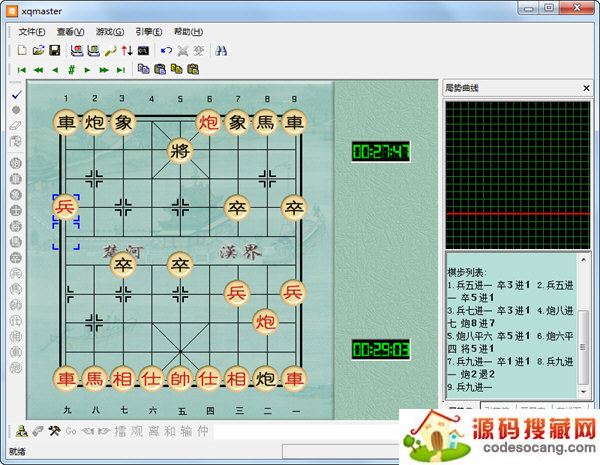
Task: Click the 和 draw offer button
Action: tap(170, 431)
